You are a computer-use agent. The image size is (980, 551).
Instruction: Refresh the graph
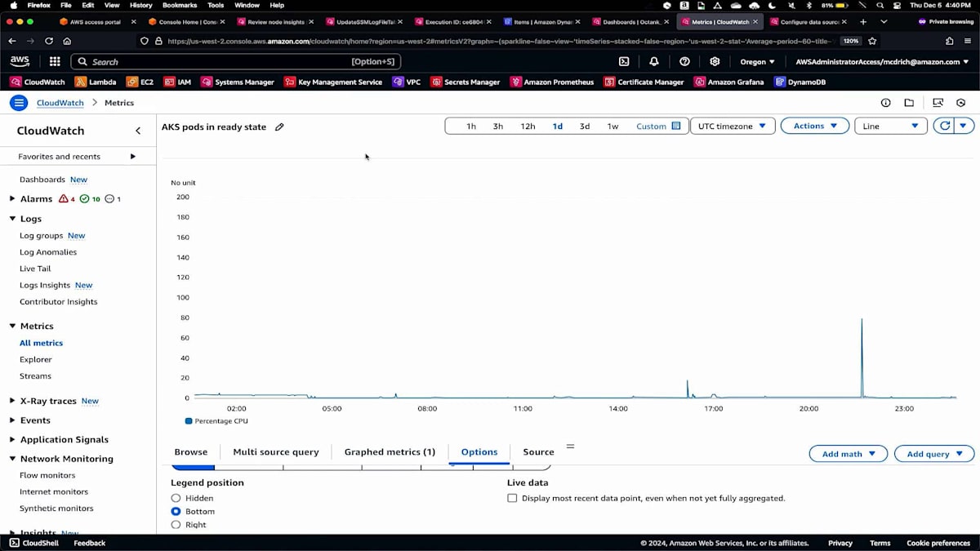pyautogui.click(x=945, y=126)
